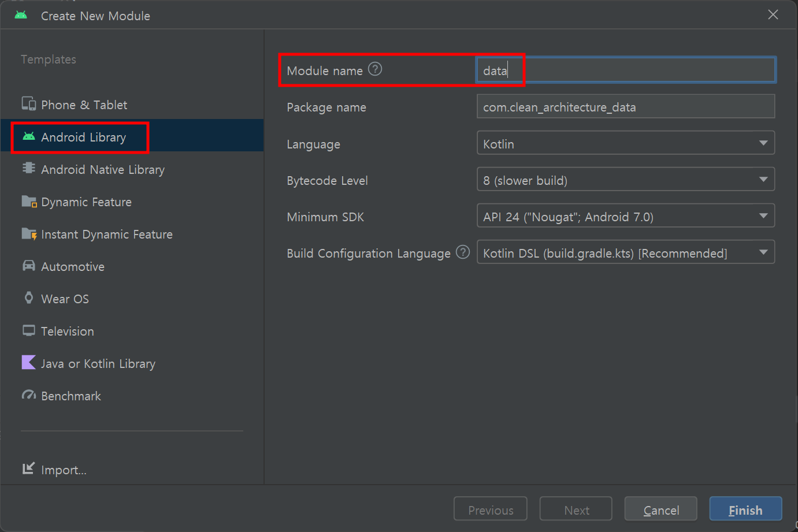Click the Instant Dynamic Feature folder icon

pyautogui.click(x=29, y=233)
